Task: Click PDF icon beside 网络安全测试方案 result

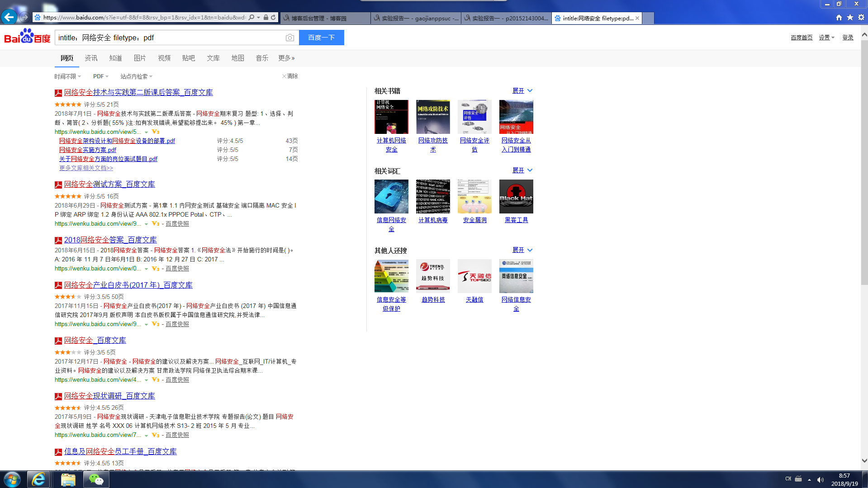Action: 58,185
